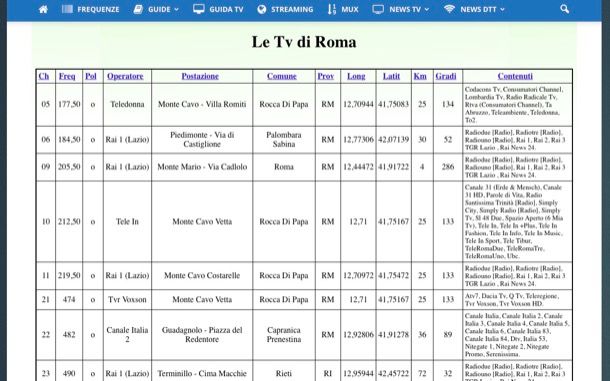Click latitude value 41,75472
The height and width of the screenshot is (381, 610).
click(393, 276)
